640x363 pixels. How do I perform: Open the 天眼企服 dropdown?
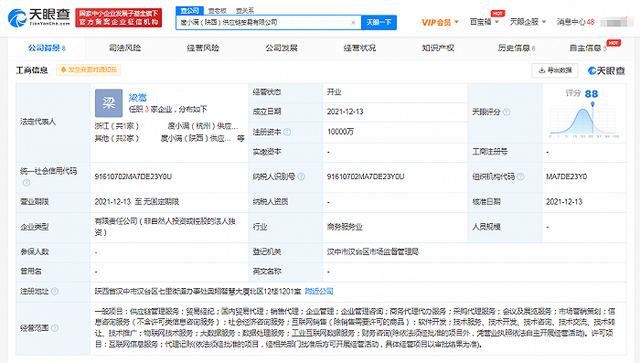pos(527,22)
